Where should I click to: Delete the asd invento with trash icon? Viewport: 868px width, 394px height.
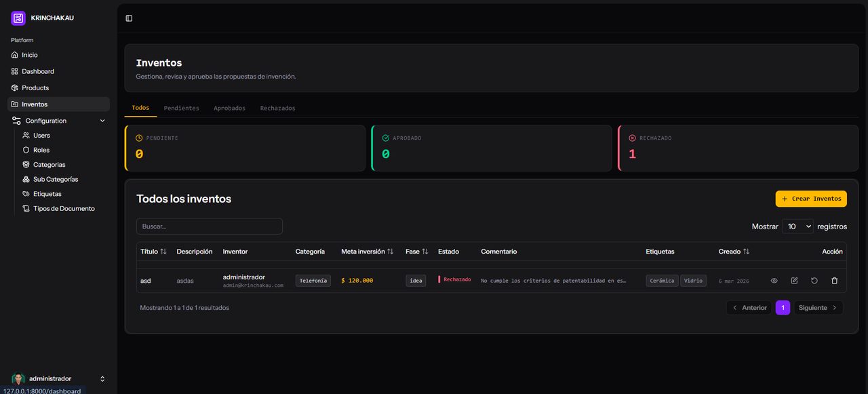pyautogui.click(x=835, y=280)
